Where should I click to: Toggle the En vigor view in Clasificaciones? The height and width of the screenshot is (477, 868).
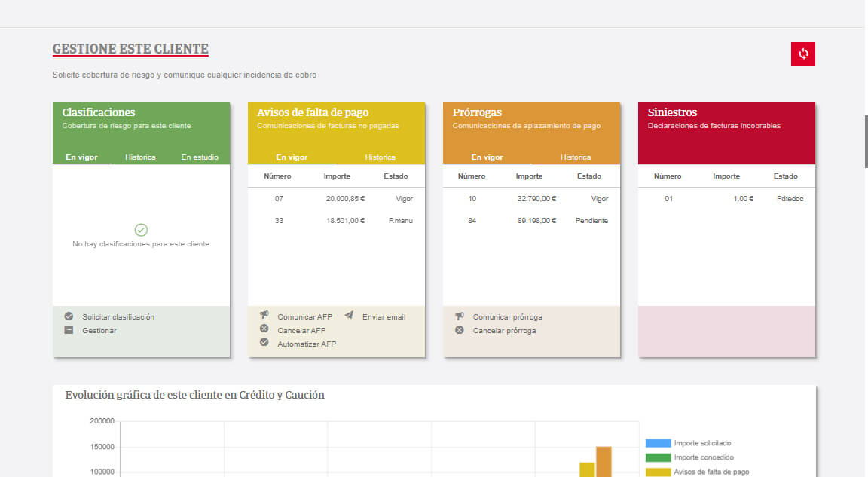[83, 157]
